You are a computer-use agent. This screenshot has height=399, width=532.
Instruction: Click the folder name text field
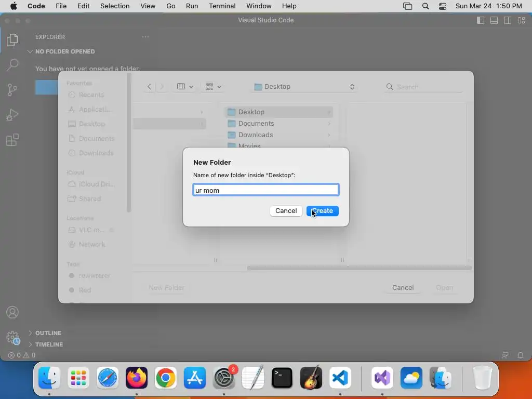tap(266, 190)
